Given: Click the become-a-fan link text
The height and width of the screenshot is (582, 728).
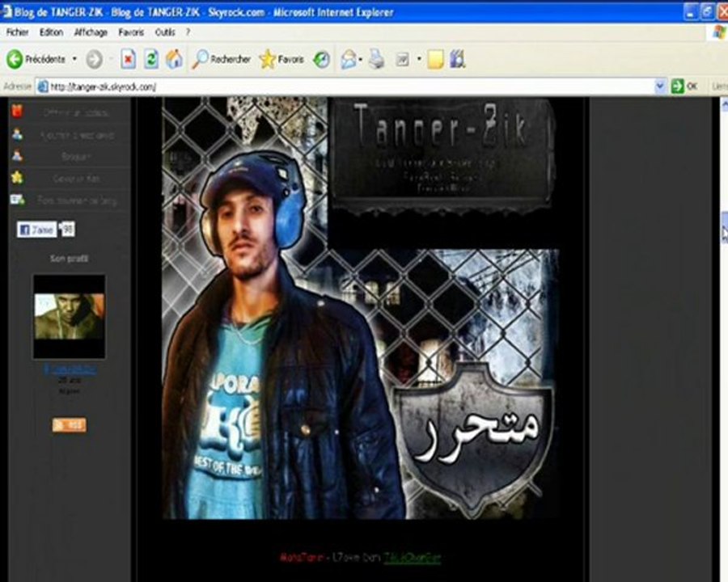Looking at the screenshot, I should coord(76,178).
